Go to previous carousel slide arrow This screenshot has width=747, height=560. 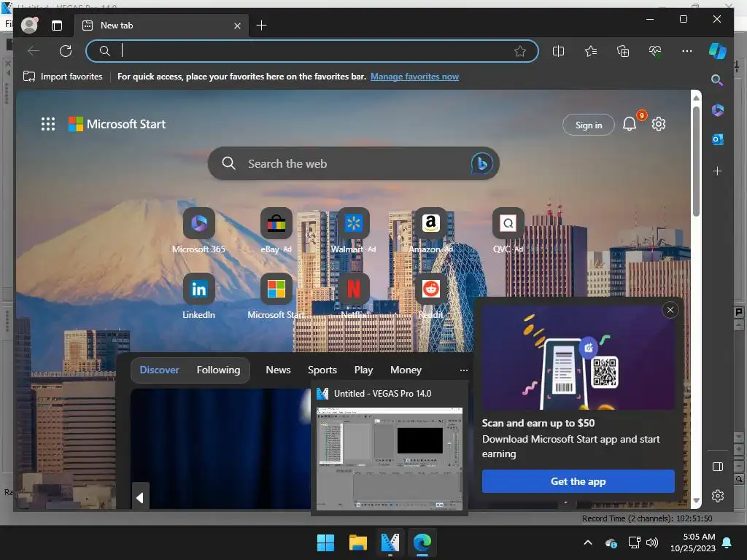coord(140,497)
